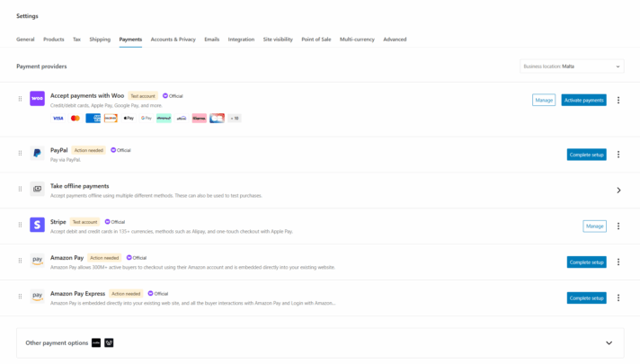
Task: Click the Official label next to Amazon Pay
Action: 137,258
